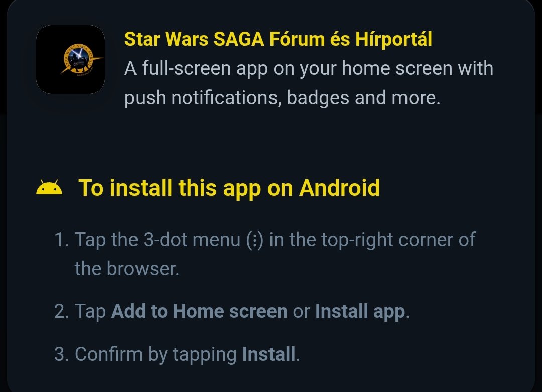
Task: Tap the word "or" between install options
Action: click(301, 312)
